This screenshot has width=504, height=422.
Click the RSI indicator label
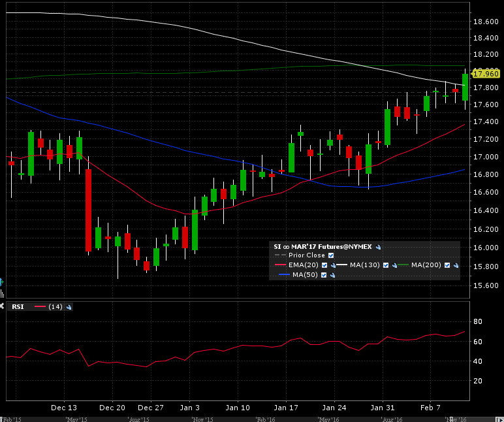click(x=18, y=307)
